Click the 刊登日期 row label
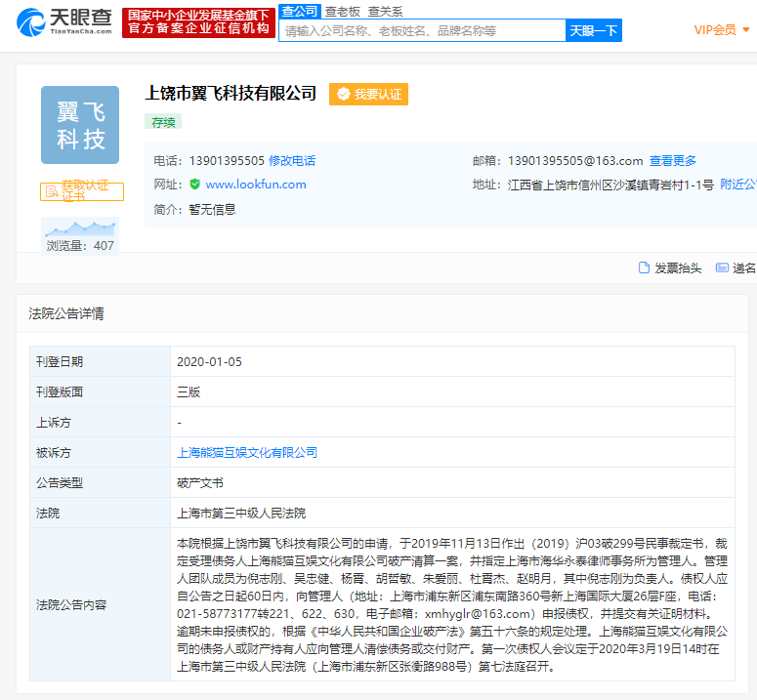Image resolution: width=757 pixels, height=700 pixels. tap(60, 362)
